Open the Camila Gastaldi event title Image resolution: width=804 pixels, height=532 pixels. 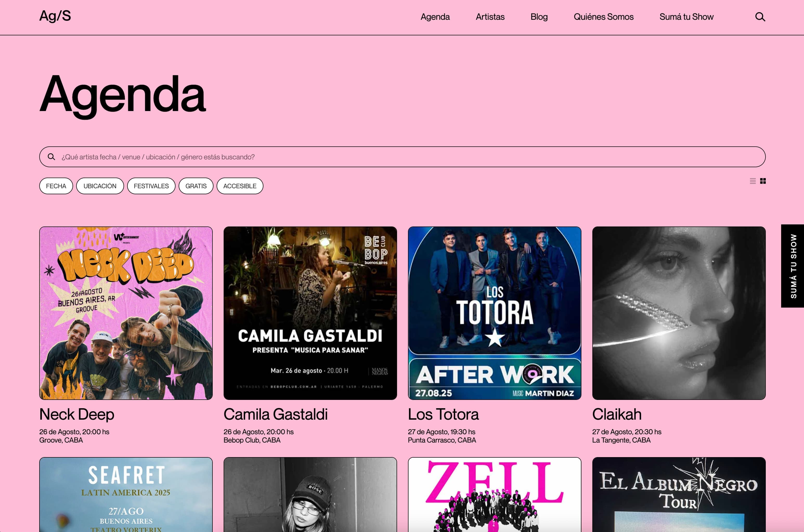(275, 414)
